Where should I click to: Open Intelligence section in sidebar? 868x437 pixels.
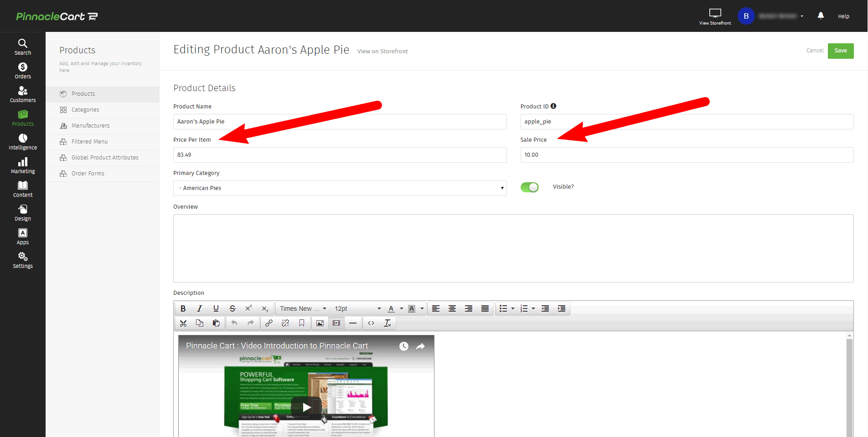click(x=22, y=142)
